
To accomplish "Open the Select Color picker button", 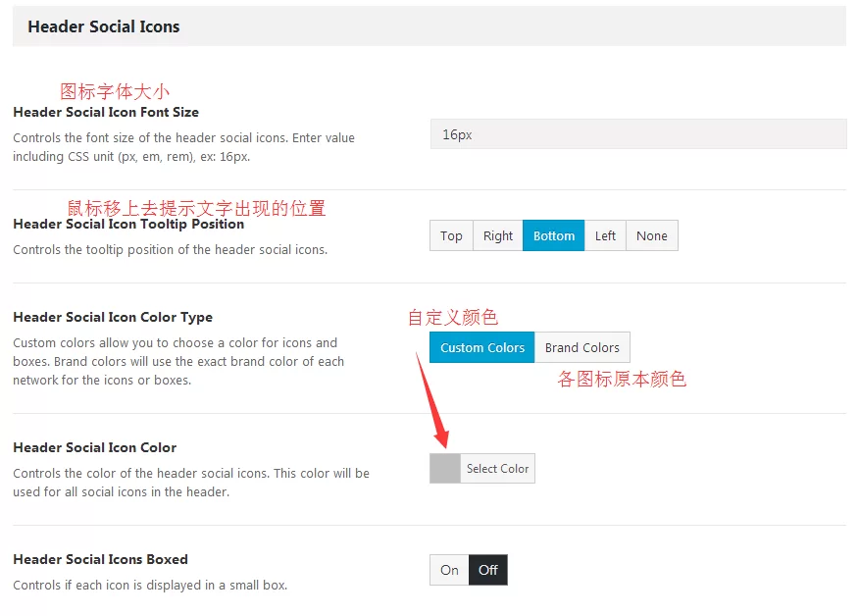I will click(497, 469).
